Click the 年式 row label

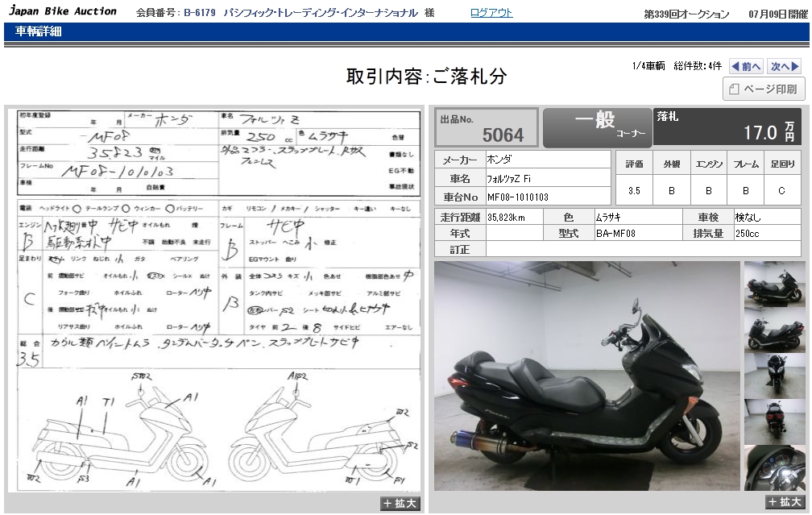click(460, 234)
